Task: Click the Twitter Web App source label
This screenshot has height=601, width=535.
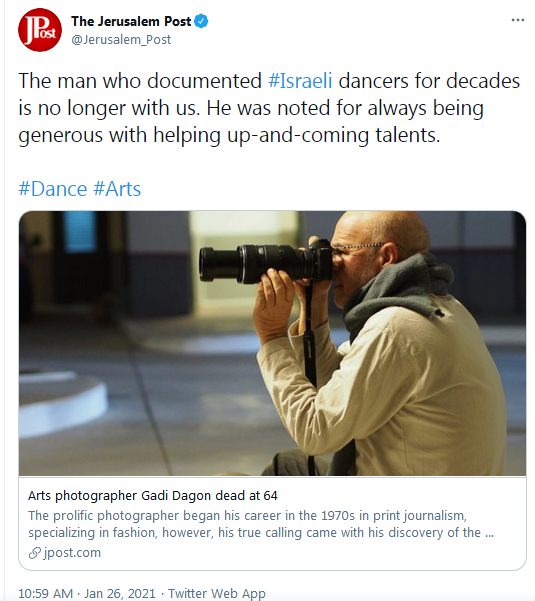Action: pos(217,593)
